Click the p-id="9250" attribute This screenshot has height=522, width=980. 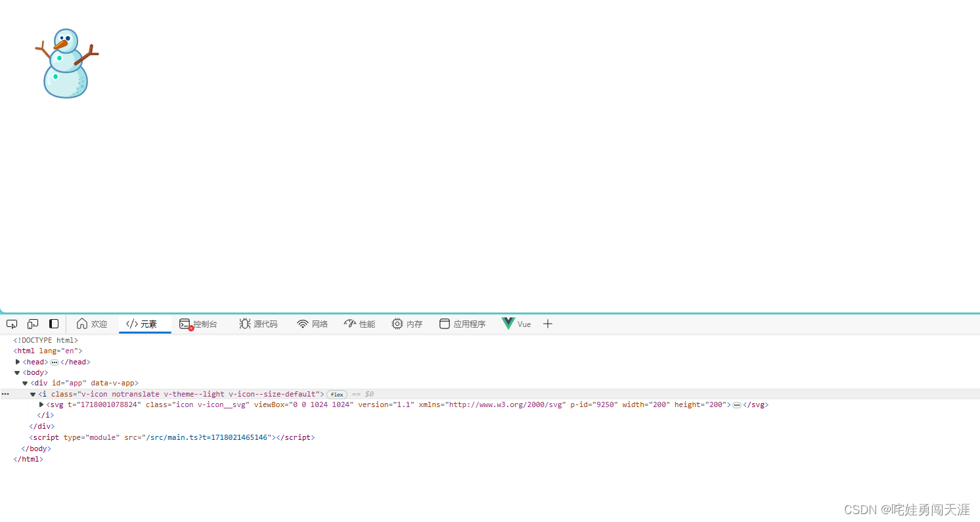tap(594, 404)
